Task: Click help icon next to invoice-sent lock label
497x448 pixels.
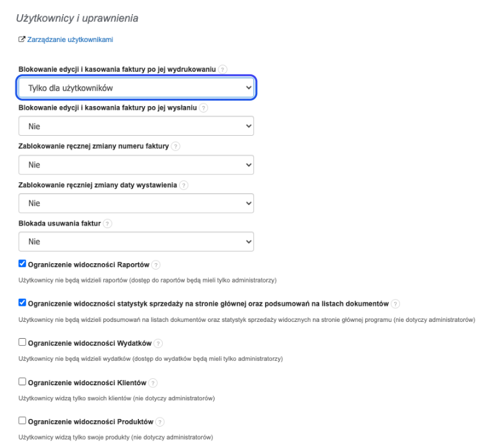Action: pyautogui.click(x=204, y=108)
